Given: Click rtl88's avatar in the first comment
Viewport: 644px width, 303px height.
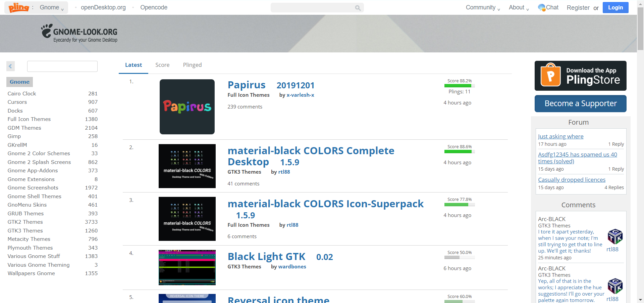Looking at the screenshot, I should coord(615,236).
